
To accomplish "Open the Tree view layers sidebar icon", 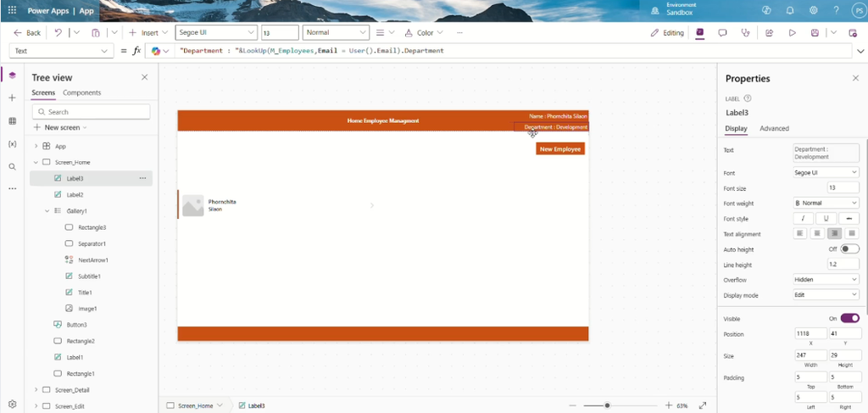I will 12,75.
